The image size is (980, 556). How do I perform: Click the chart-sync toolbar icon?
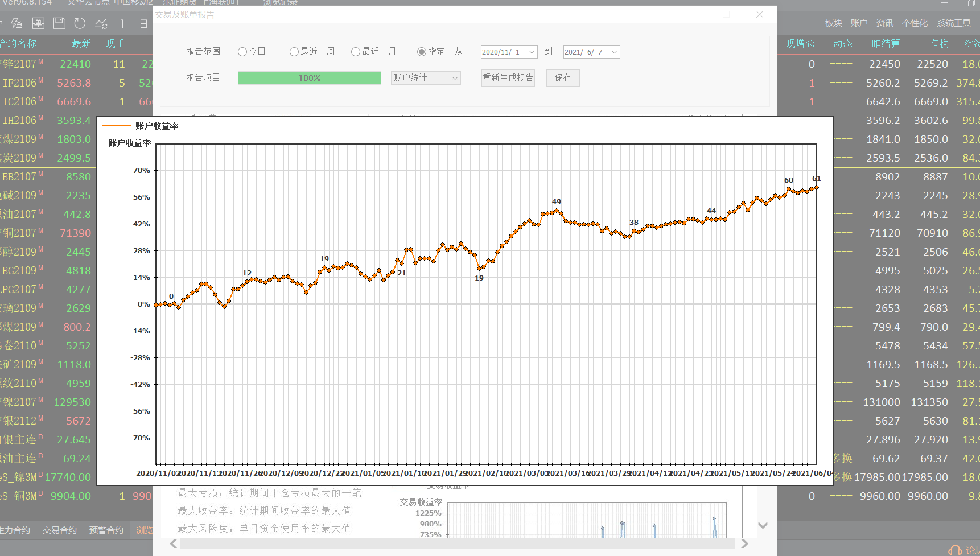[x=101, y=23]
